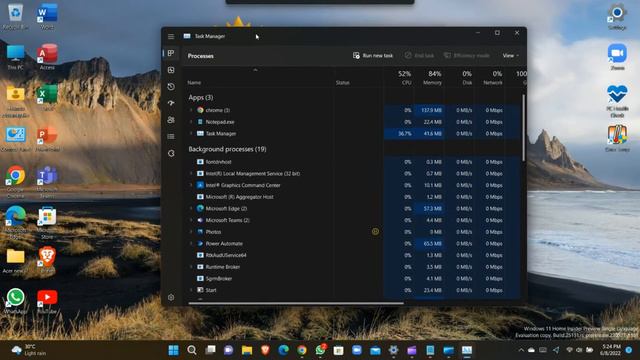This screenshot has width=640, height=360.
Task: Open the View dropdown menu
Action: tap(511, 56)
